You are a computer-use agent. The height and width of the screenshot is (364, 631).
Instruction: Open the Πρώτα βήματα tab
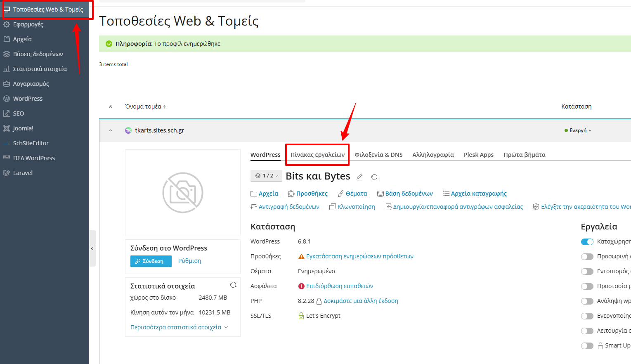click(x=525, y=155)
